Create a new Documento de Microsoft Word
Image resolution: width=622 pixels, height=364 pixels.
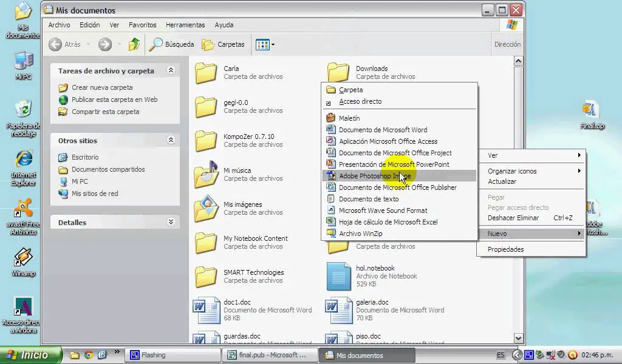[x=399, y=130]
